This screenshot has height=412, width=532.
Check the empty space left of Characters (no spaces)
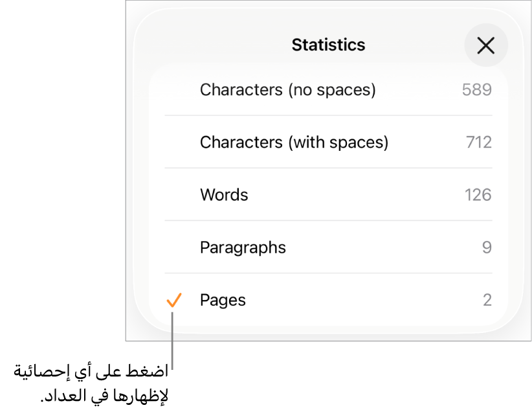click(174, 89)
